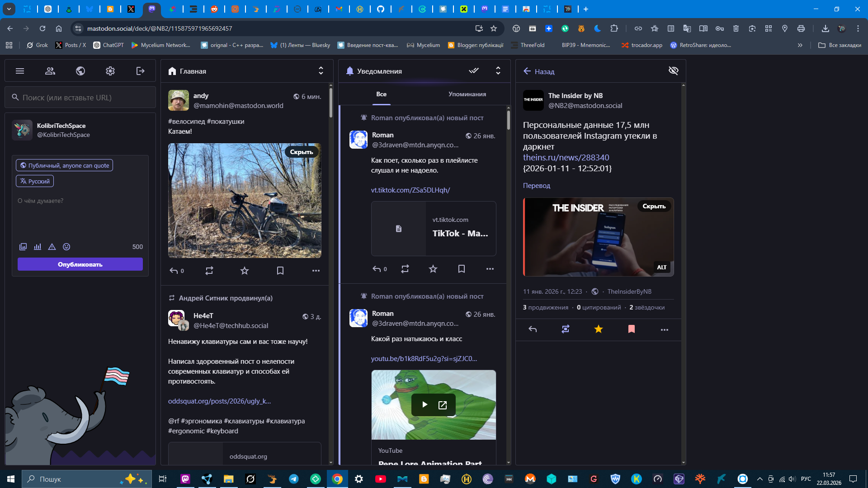Click the search field 'Поиск (или вставьте URL)'

point(81,98)
